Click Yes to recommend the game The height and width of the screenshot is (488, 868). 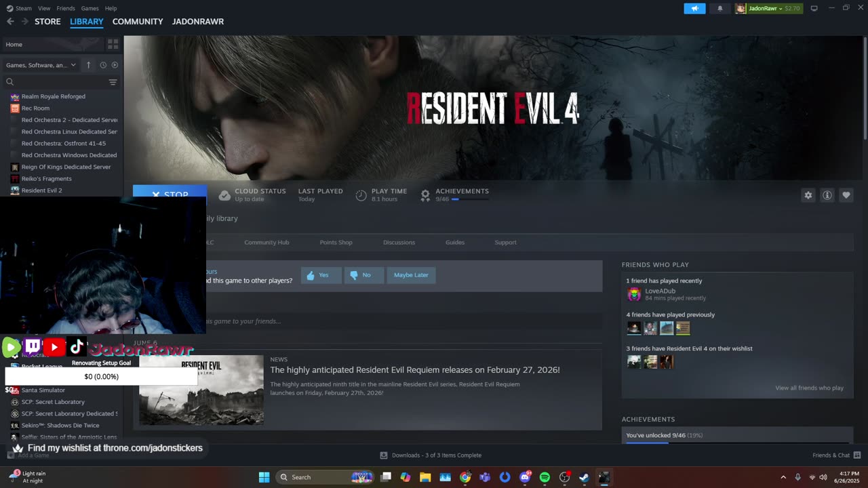[321, 275]
